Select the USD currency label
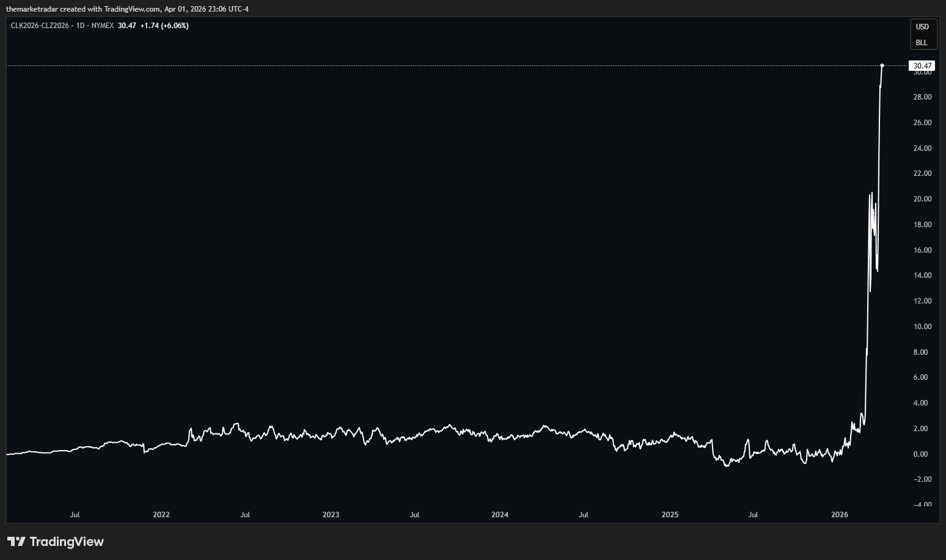Screen dimensions: 946x560 pos(922,27)
